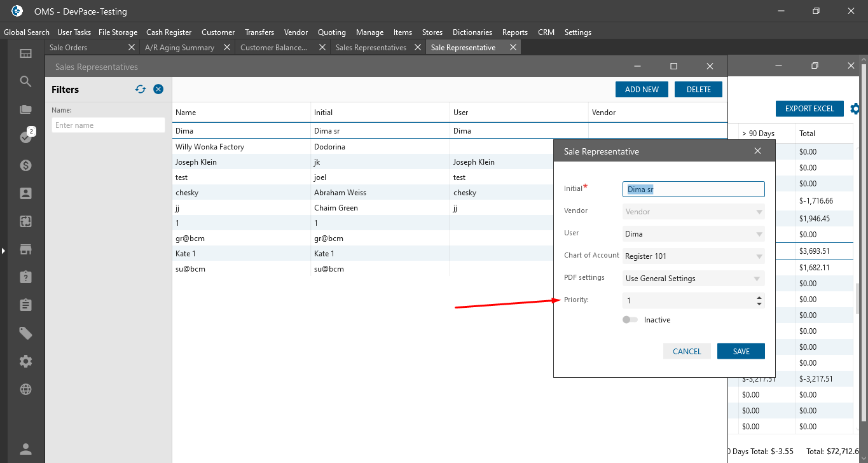The height and width of the screenshot is (463, 868).
Task: Increase Priority with the up arrow
Action: tap(759, 297)
